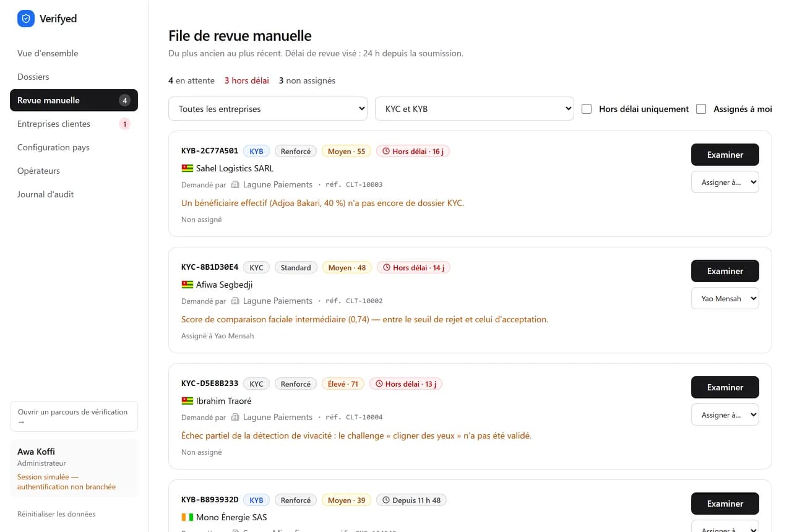Click the building icon in the CLT-10003 row
Screen dimensions: 792x532
235,184
